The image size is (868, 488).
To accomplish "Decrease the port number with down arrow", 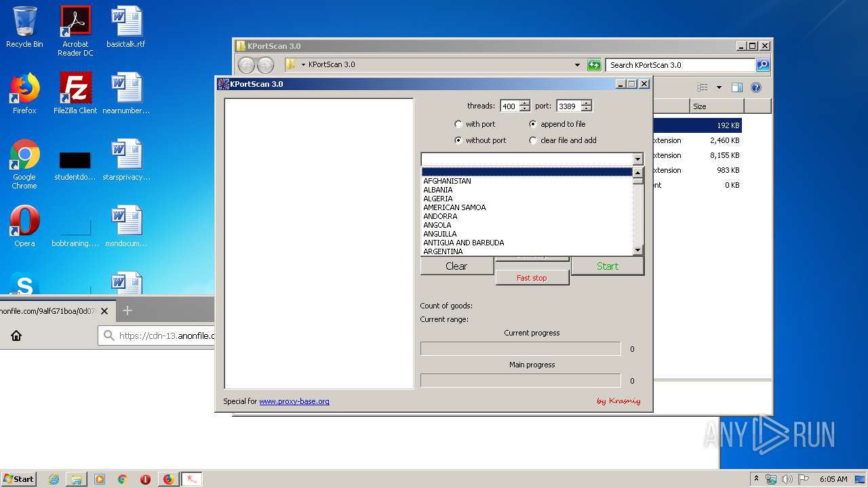I will click(587, 108).
